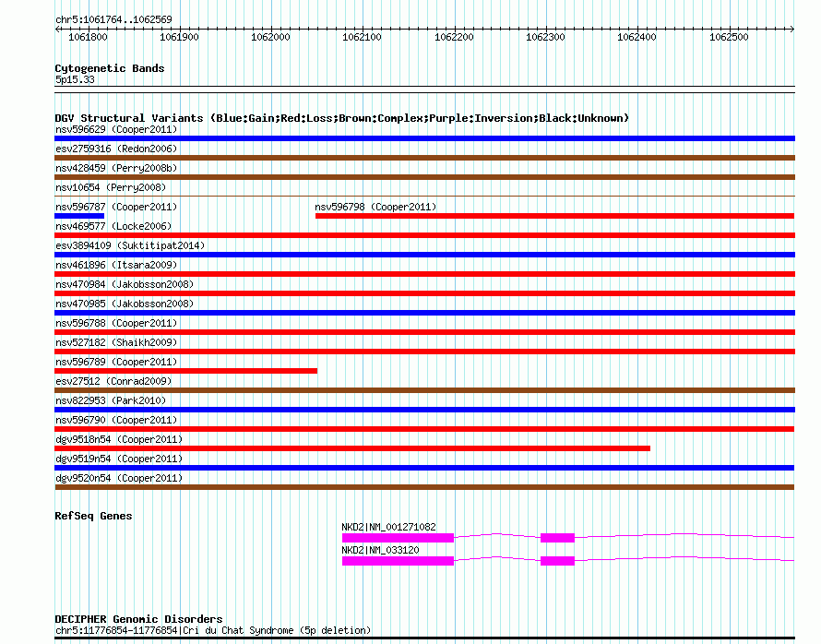Image resolution: width=821 pixels, height=644 pixels.
Task: Open variant nsv428459 (Perry2008b)
Action: pos(116,168)
